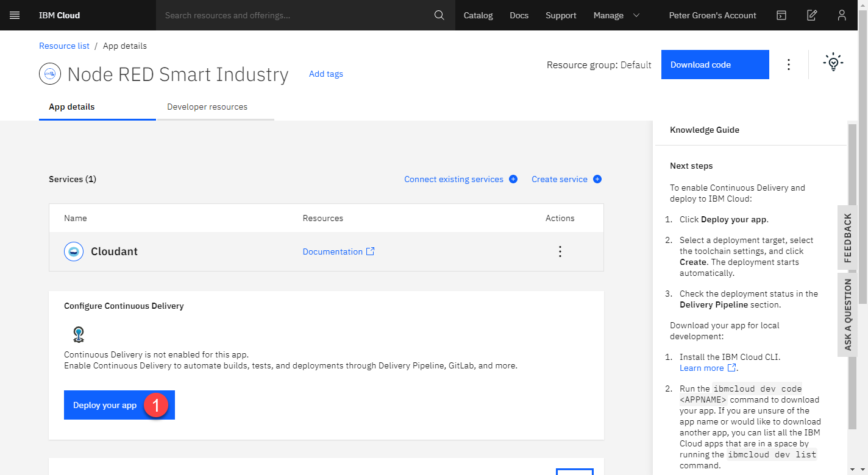
Task: Open the FEEDBACK side tab
Action: coord(847,237)
